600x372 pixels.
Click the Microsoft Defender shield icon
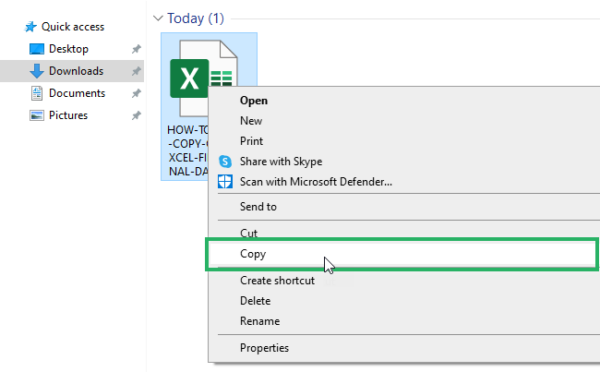click(x=225, y=182)
